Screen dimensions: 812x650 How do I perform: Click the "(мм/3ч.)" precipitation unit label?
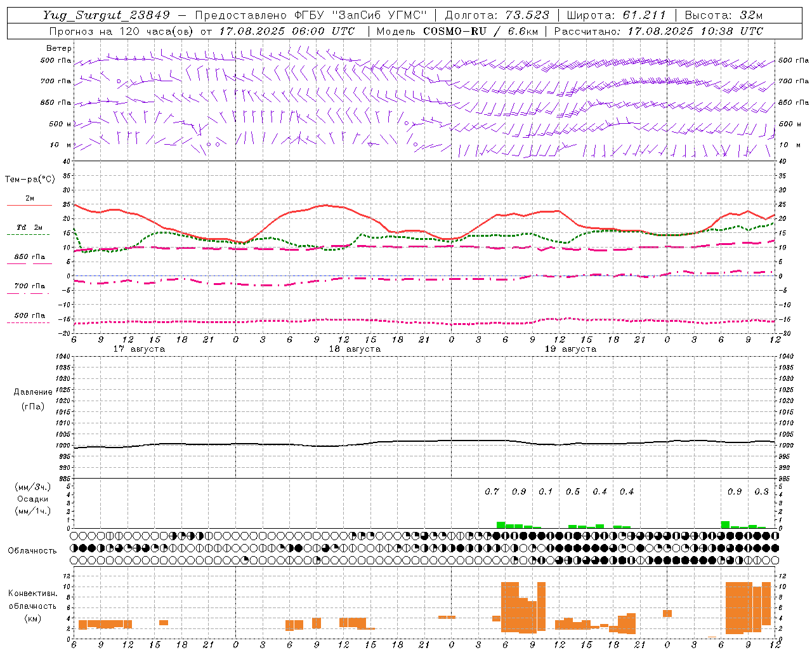(33, 487)
